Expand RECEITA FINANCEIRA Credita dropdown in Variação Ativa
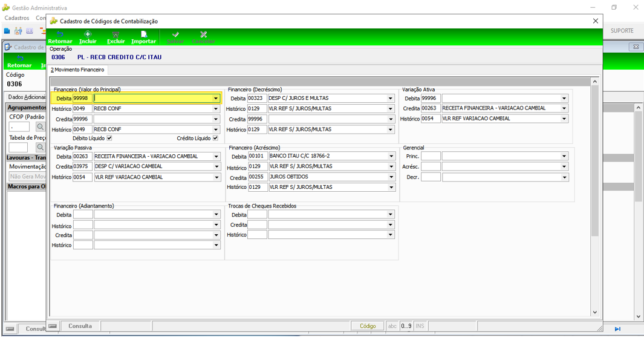 (564, 108)
